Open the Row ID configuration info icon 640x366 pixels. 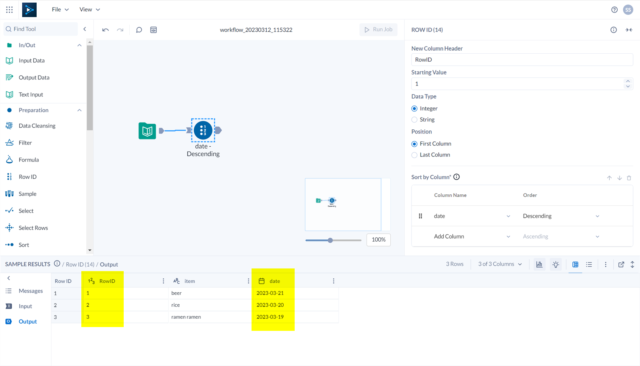613,30
